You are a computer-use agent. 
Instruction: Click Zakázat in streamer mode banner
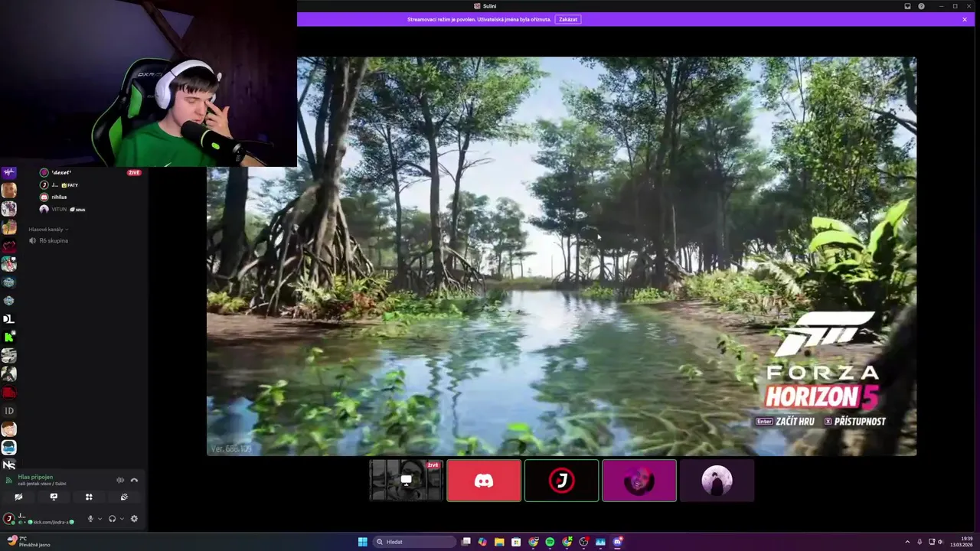[568, 19]
